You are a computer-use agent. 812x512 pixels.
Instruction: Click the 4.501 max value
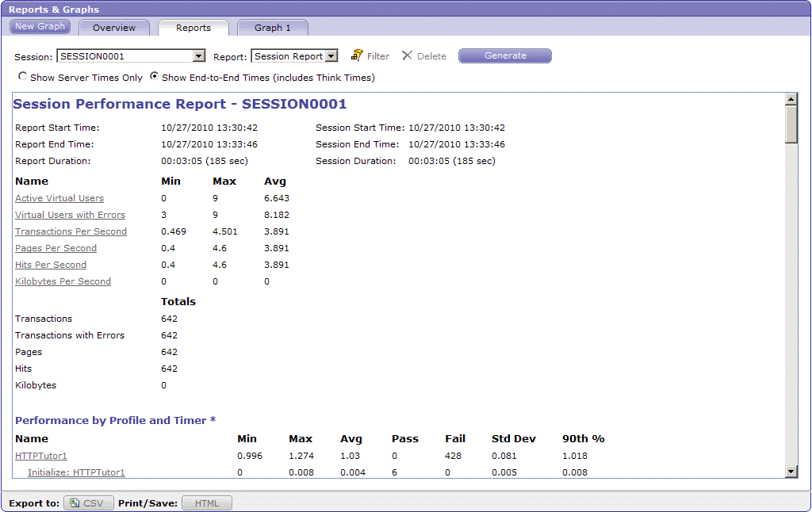(x=224, y=231)
